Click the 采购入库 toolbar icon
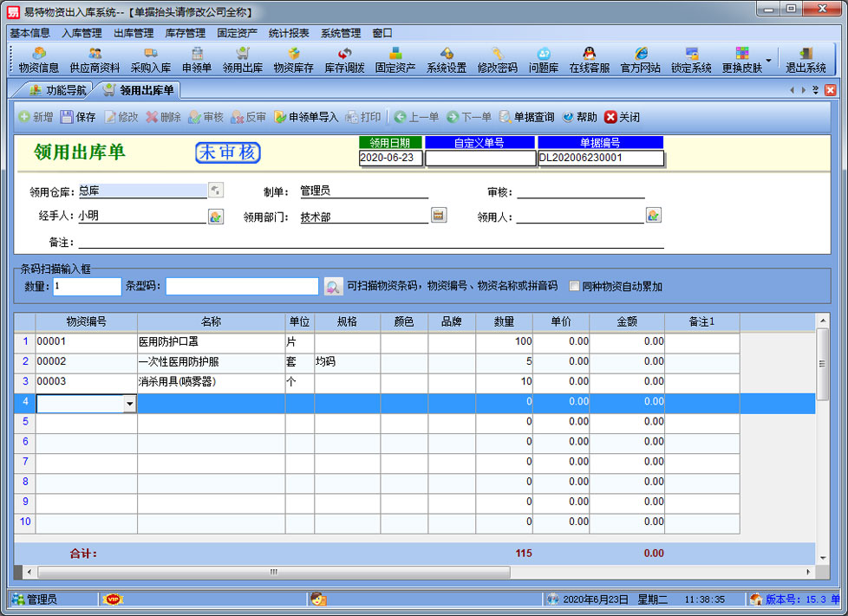Viewport: 848px width, 616px height. click(150, 60)
